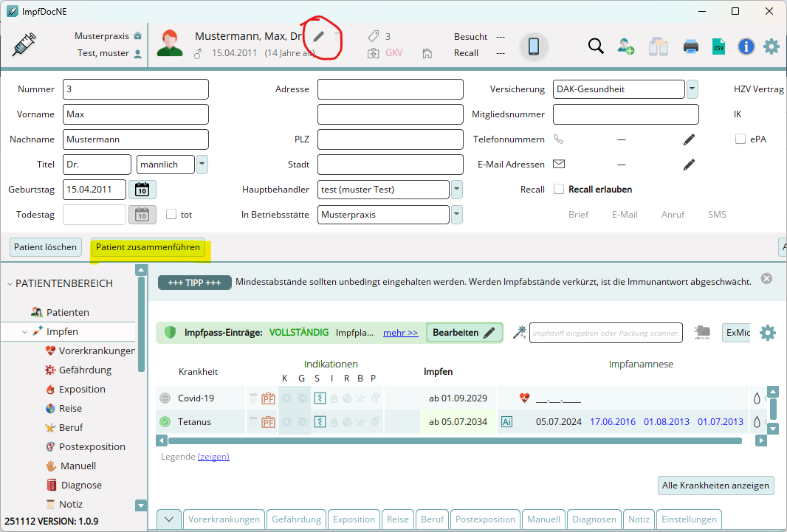This screenshot has height=532, width=787.
Task: Select Reise in the sidebar tree
Action: 70,409
